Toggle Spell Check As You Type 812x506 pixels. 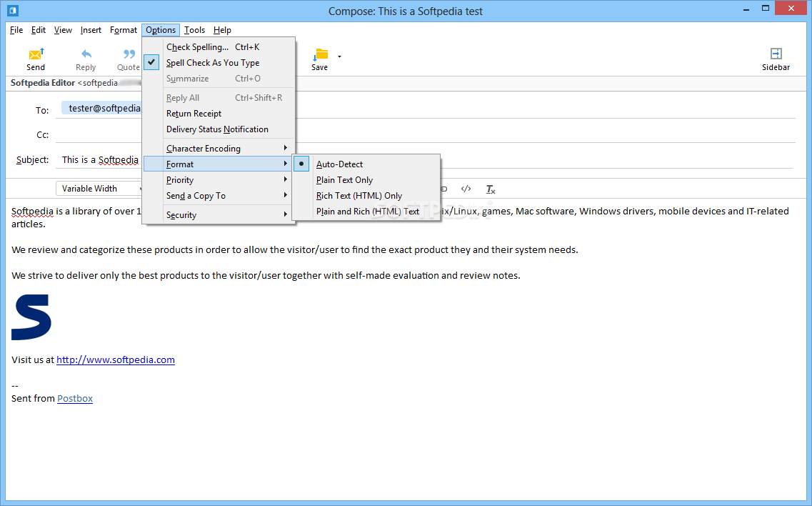tap(219, 63)
